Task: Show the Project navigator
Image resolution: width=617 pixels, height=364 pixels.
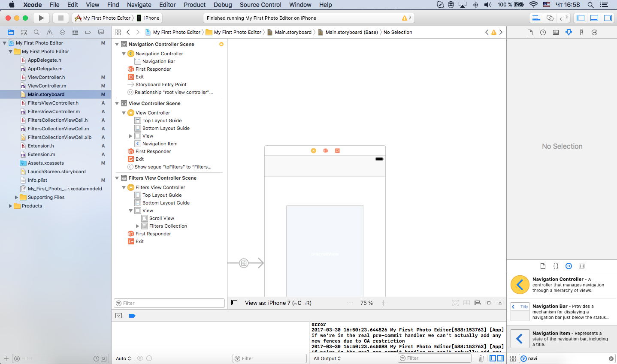Action: point(11,32)
